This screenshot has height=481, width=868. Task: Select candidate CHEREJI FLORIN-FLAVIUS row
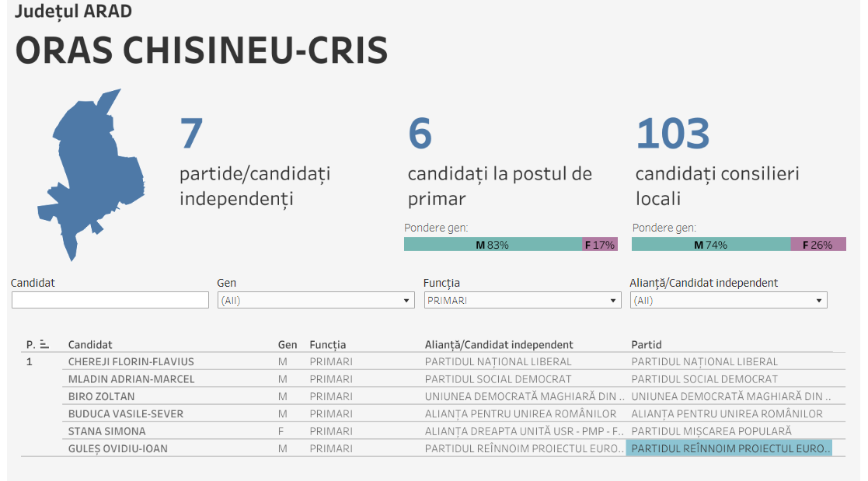click(131, 361)
